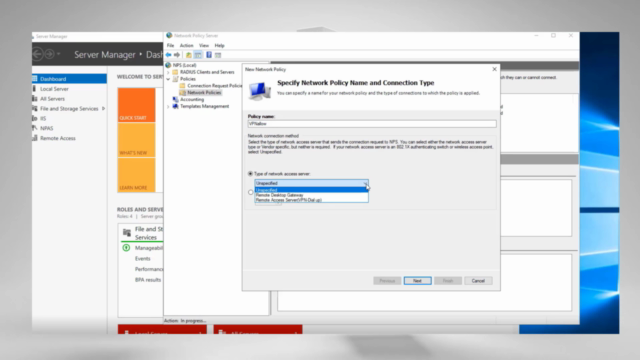Click the Back arrow in NPS toolbar
This screenshot has width=640, height=360.
[x=169, y=55]
